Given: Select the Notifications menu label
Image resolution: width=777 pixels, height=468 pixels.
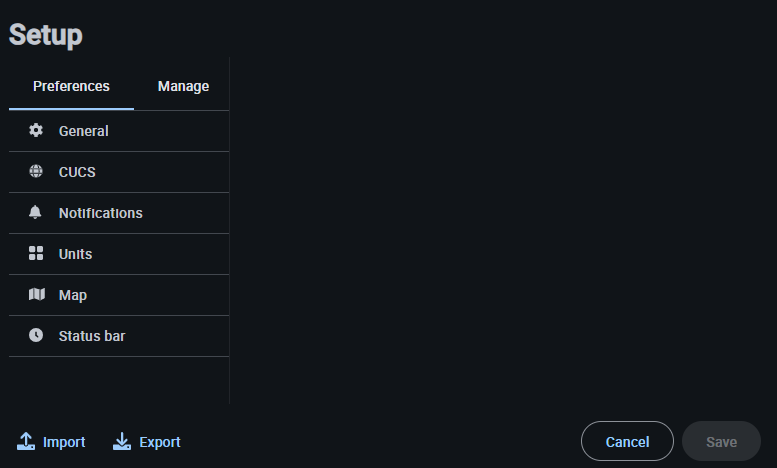Looking at the screenshot, I should (x=100, y=213).
